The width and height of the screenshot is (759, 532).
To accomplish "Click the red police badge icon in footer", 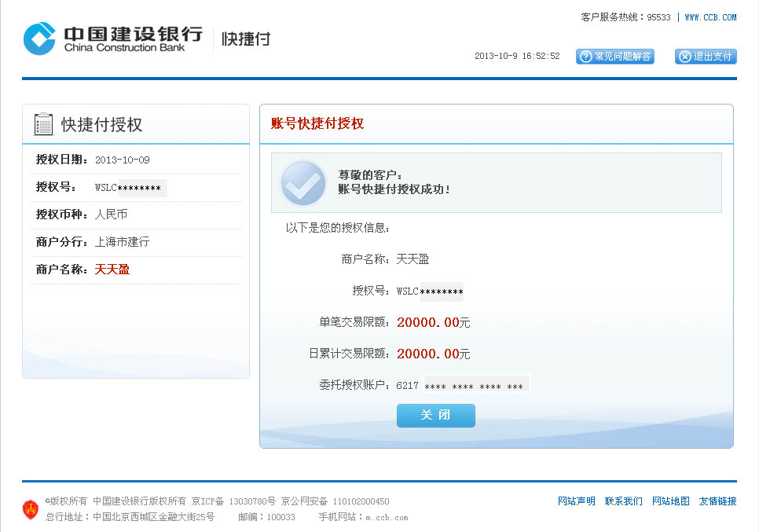I will click(x=31, y=510).
